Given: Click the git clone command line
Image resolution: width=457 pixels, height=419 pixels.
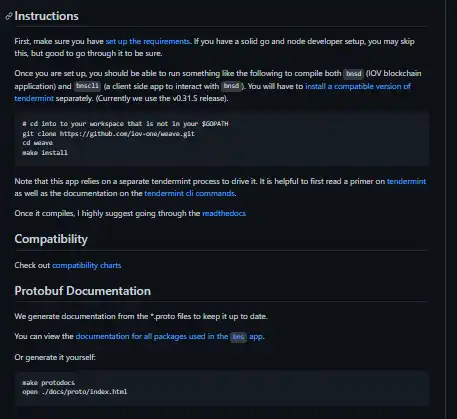Looking at the screenshot, I should [108, 134].
